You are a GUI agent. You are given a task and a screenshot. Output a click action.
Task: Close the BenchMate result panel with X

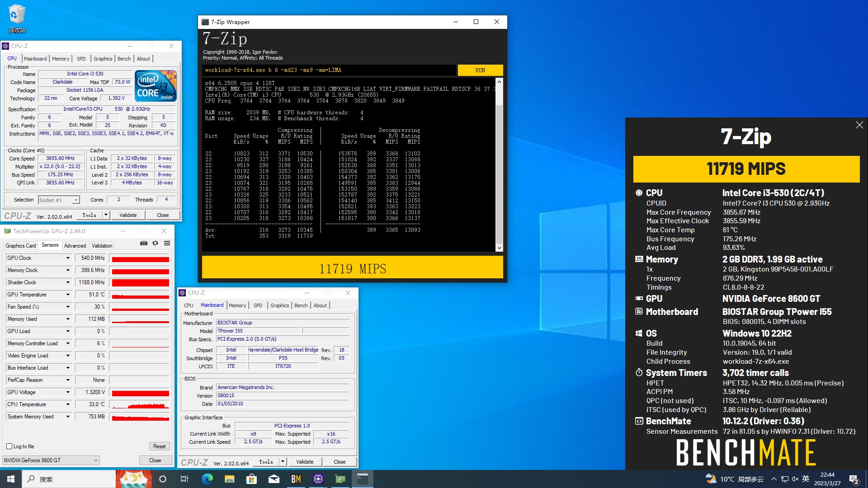[859, 125]
